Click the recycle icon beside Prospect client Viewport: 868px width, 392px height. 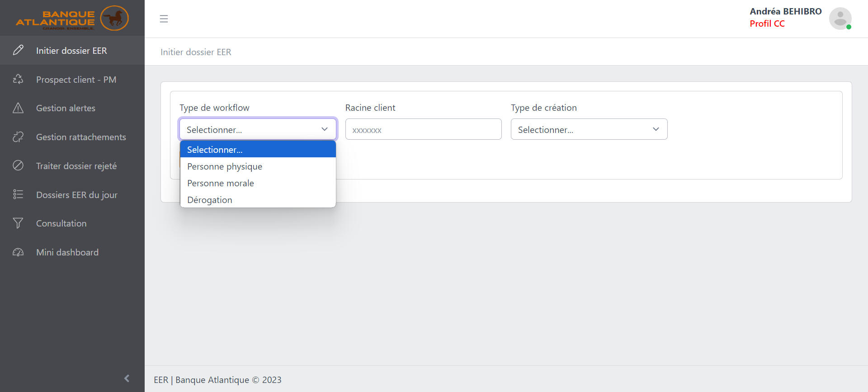tap(18, 79)
